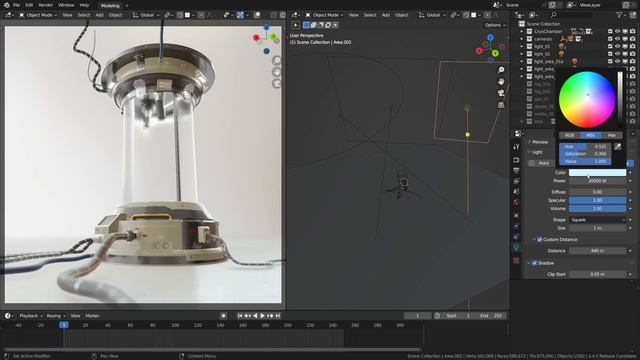The image size is (640, 360).
Task: Open the Scene properties tab icon
Action: pyautogui.click(x=516, y=191)
